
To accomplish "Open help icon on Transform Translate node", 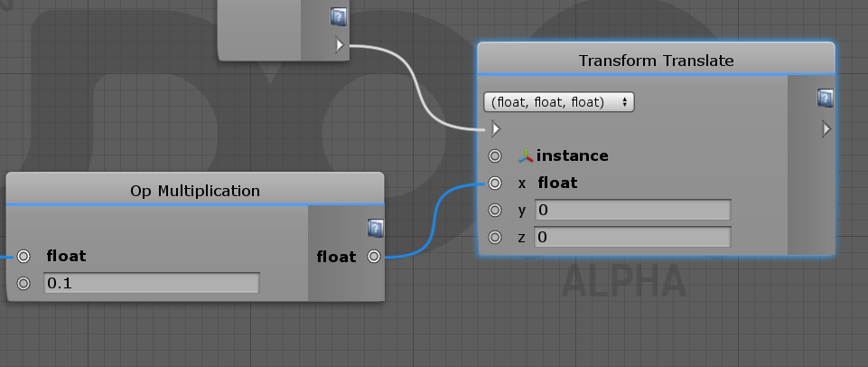I will point(825,99).
